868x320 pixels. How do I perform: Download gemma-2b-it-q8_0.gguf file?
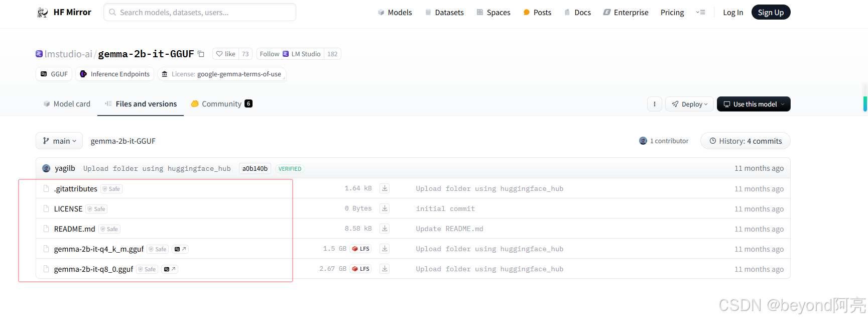[385, 269]
